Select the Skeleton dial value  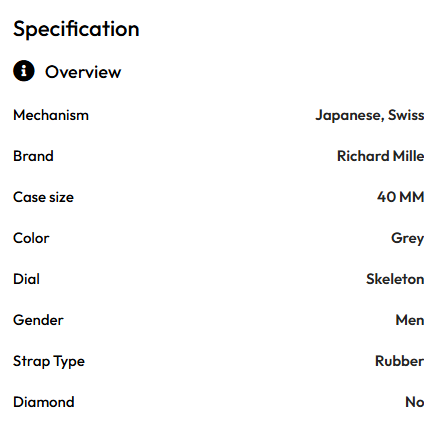[395, 279]
